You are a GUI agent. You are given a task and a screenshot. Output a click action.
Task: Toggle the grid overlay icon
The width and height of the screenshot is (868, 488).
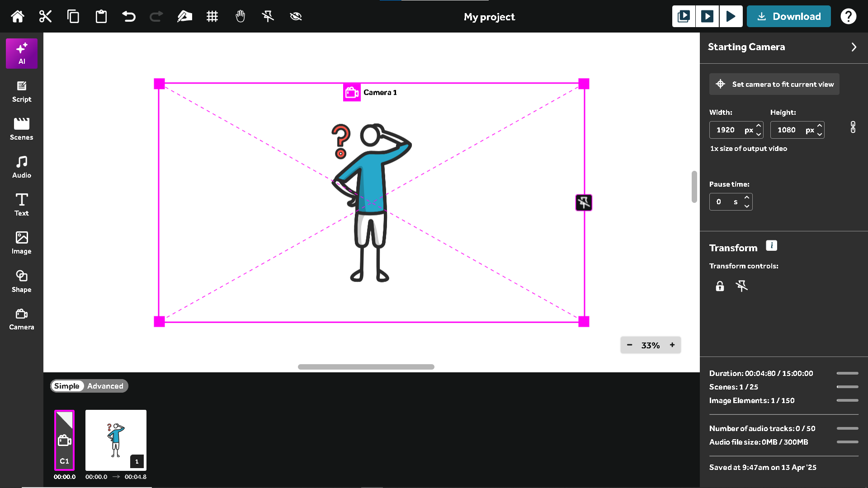(x=212, y=17)
